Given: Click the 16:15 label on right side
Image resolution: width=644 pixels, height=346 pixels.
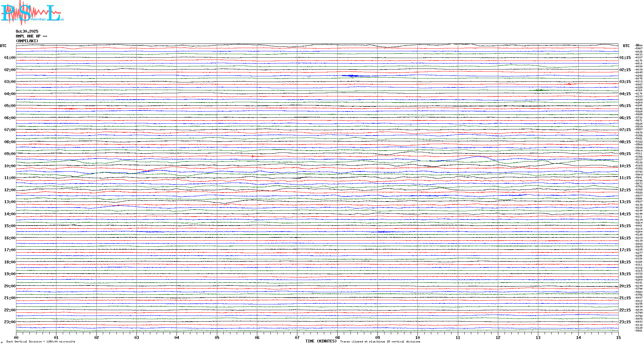Looking at the screenshot, I should point(625,238).
